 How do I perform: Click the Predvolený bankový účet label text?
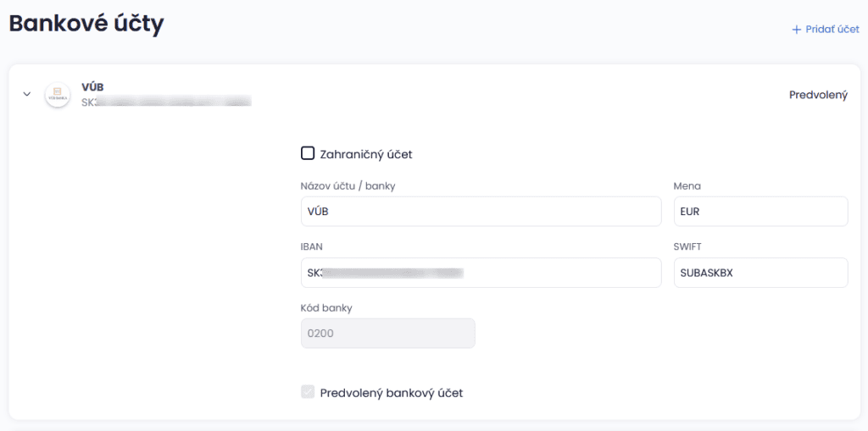tap(392, 393)
